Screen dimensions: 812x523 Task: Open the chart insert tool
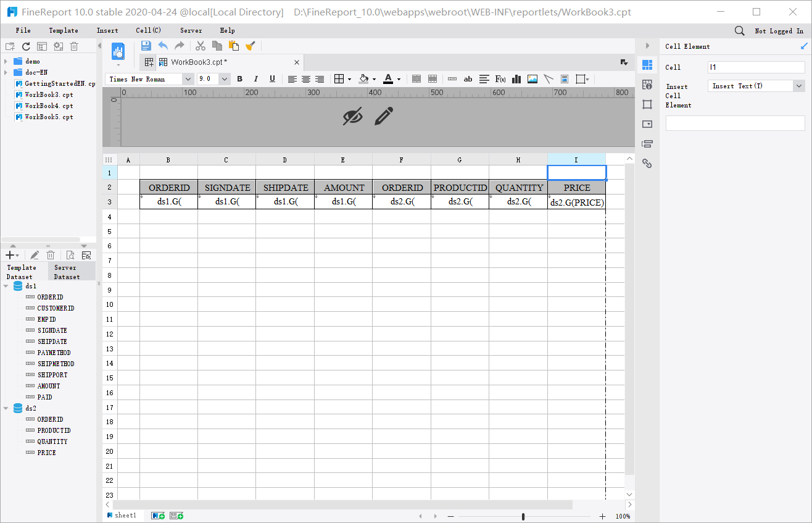tap(516, 79)
